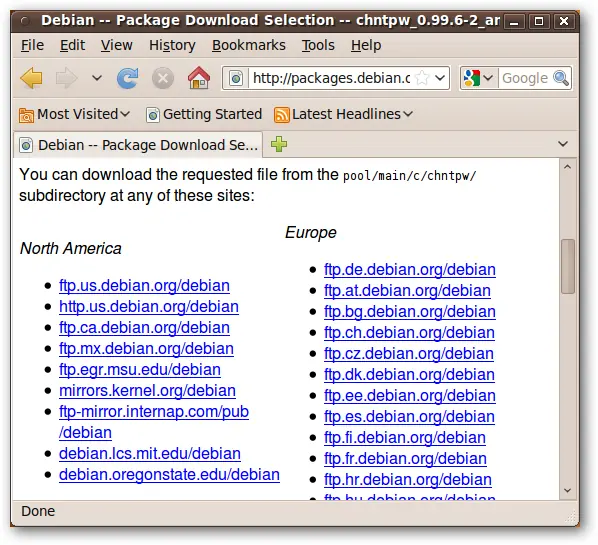
Task: Open Latest Headlines feed dropdown
Action: pyautogui.click(x=343, y=114)
